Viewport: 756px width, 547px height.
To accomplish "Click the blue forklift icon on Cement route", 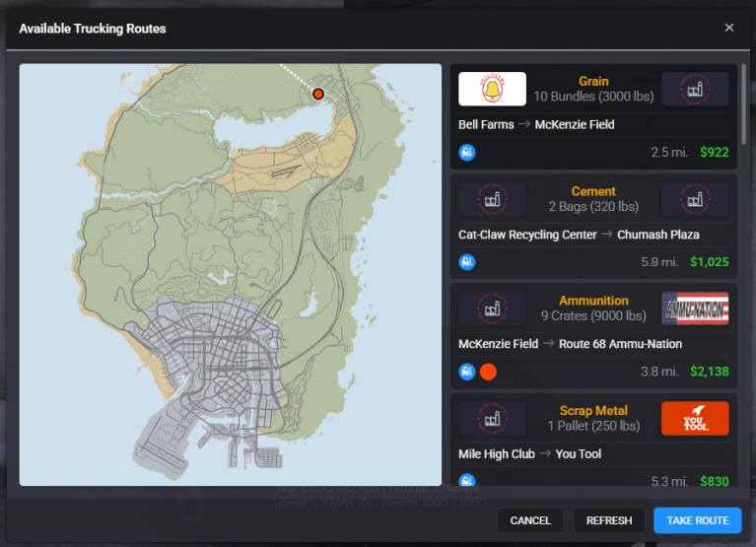I will [467, 262].
